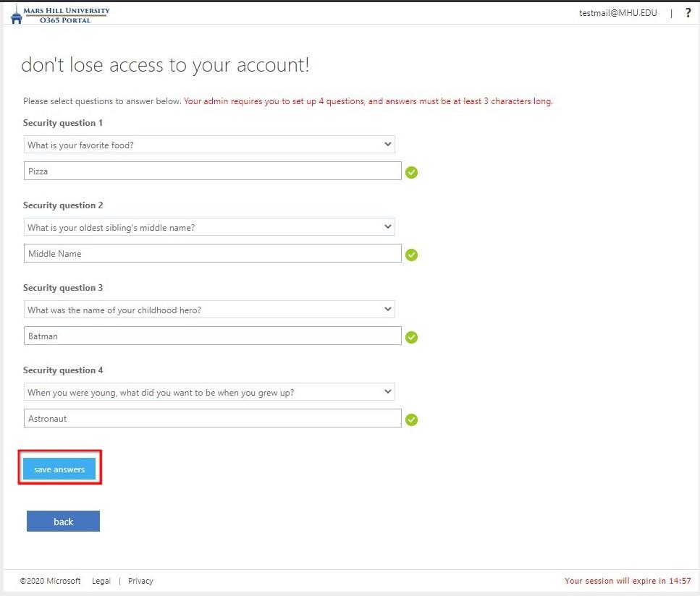Click the save answers button
This screenshot has width=700, height=596.
59,469
